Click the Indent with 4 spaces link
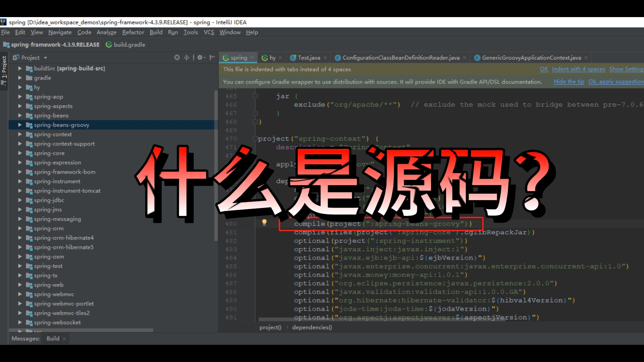The image size is (644, 362). [579, 69]
